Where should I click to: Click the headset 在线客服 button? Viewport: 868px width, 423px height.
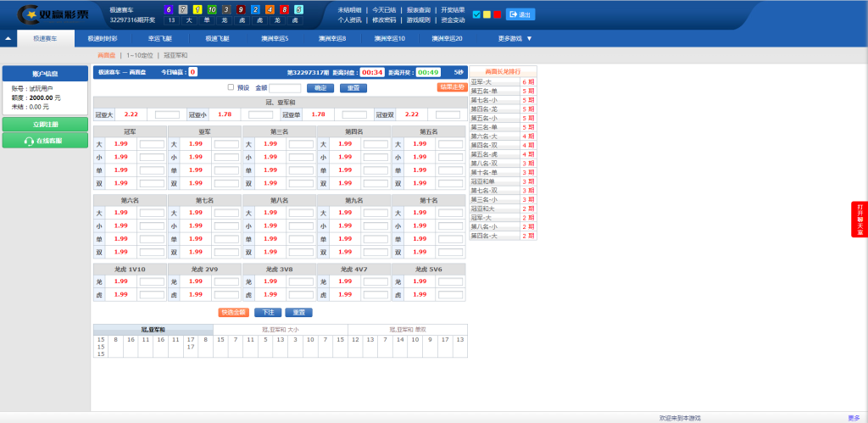point(44,141)
